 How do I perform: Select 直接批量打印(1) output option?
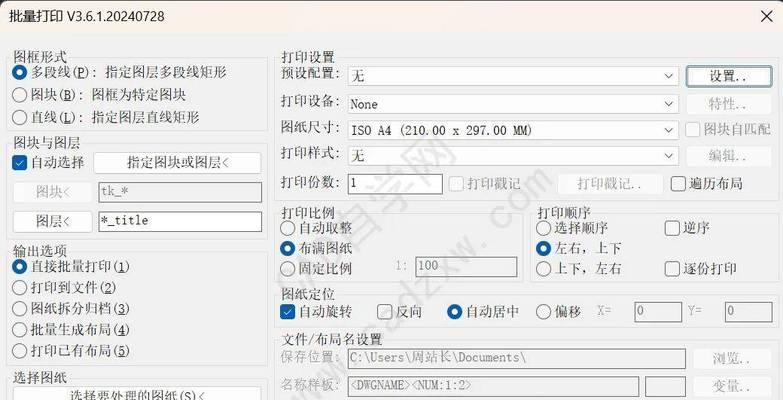click(x=19, y=267)
